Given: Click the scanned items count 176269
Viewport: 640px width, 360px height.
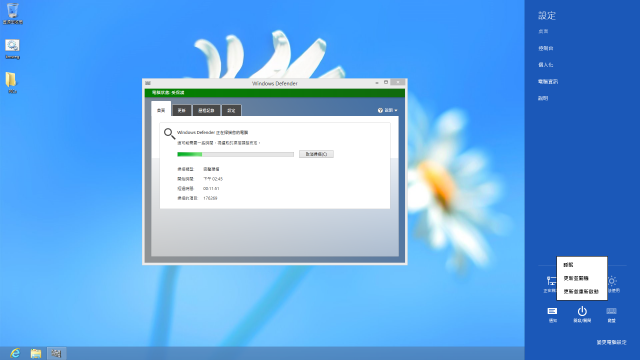Looking at the screenshot, I should tap(210, 198).
